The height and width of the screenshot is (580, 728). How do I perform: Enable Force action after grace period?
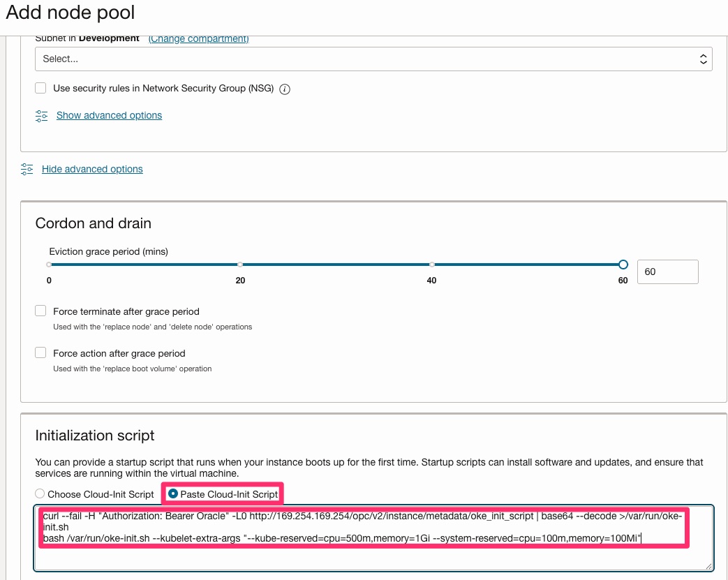point(40,352)
